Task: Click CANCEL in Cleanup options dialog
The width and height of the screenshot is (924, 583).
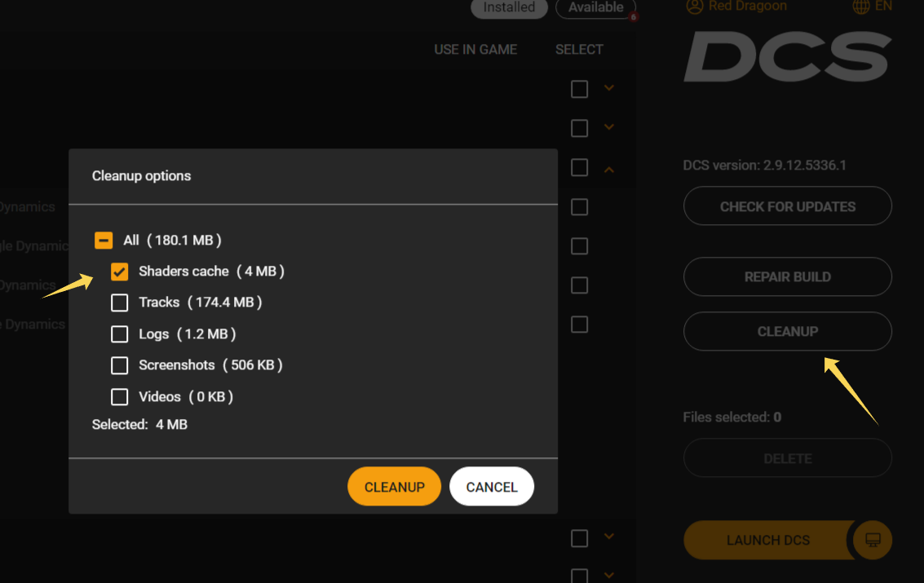Action: (492, 487)
